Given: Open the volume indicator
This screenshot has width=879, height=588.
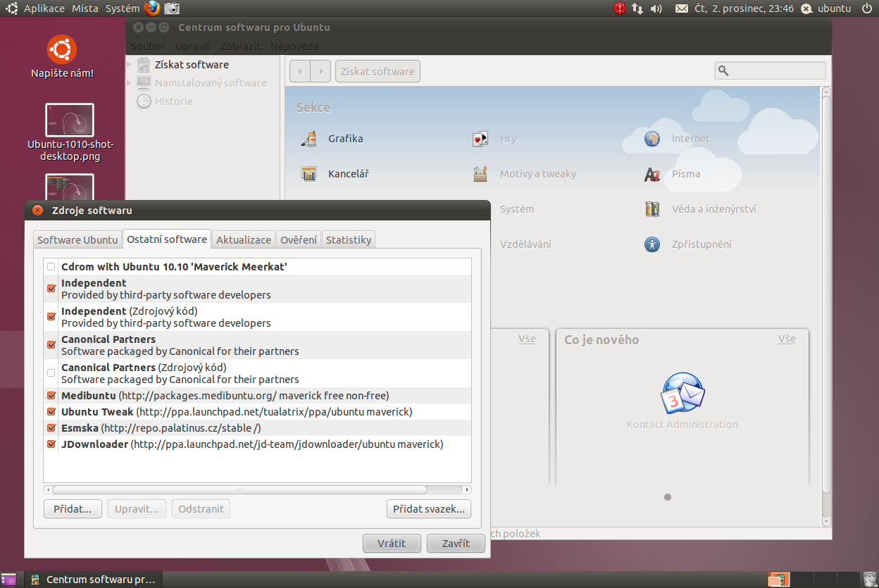Looking at the screenshot, I should click(x=656, y=8).
